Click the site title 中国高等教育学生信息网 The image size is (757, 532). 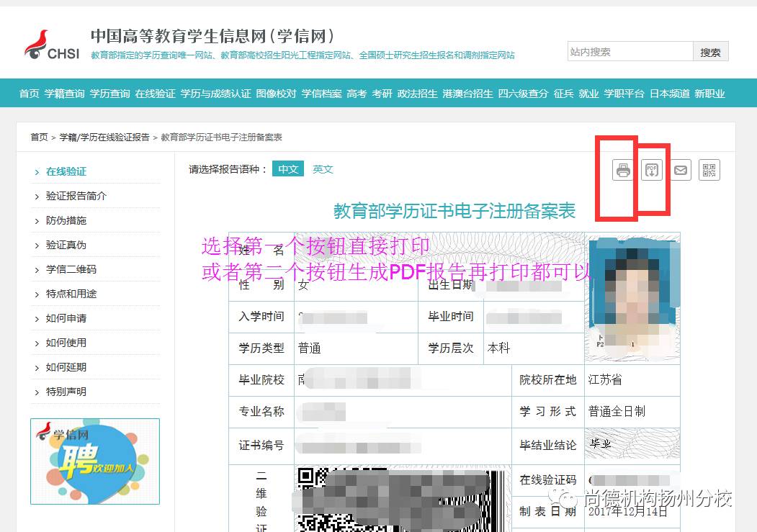(x=212, y=36)
